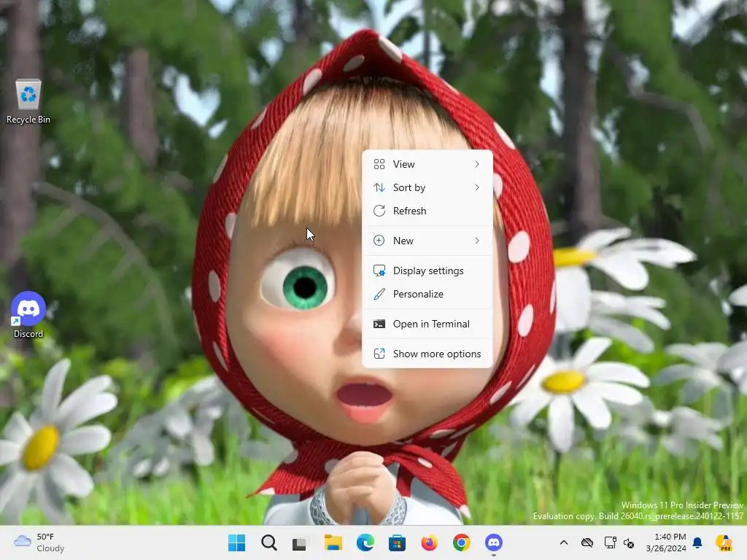747x560 pixels.
Task: Open the Recycle Bin desktop icon
Action: click(x=28, y=101)
